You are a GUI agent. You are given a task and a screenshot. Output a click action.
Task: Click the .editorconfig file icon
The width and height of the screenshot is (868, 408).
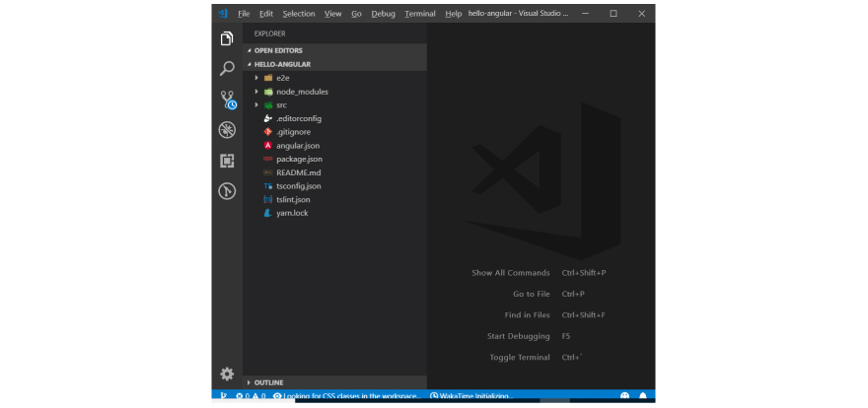coord(268,118)
